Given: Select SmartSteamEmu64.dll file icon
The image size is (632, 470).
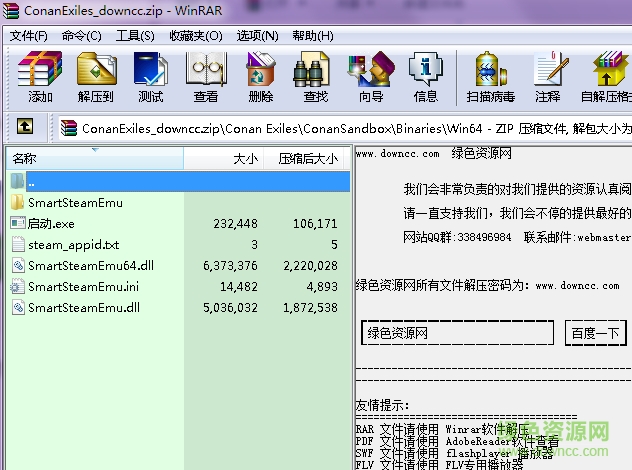Looking at the screenshot, I should pyautogui.click(x=18, y=265).
